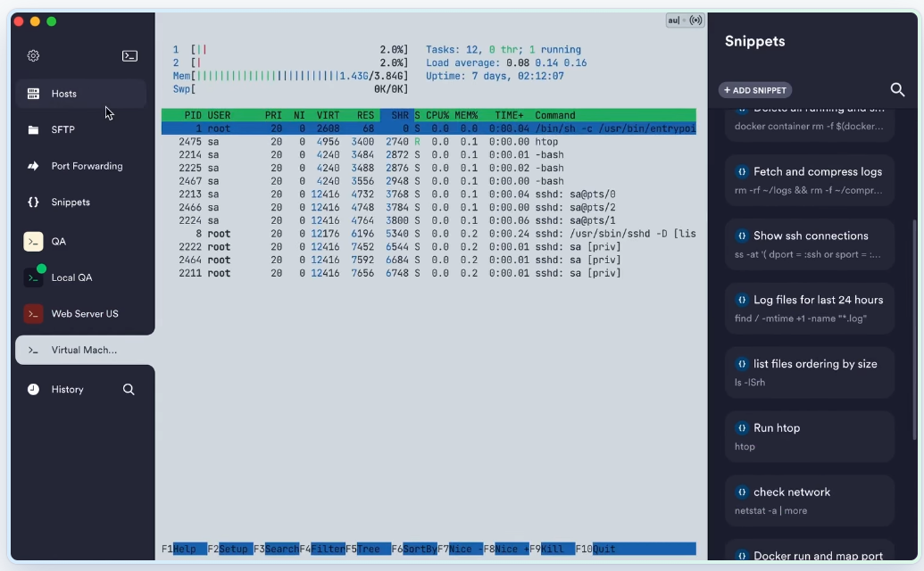Click the magnifier icon in Snippets panel

click(897, 89)
